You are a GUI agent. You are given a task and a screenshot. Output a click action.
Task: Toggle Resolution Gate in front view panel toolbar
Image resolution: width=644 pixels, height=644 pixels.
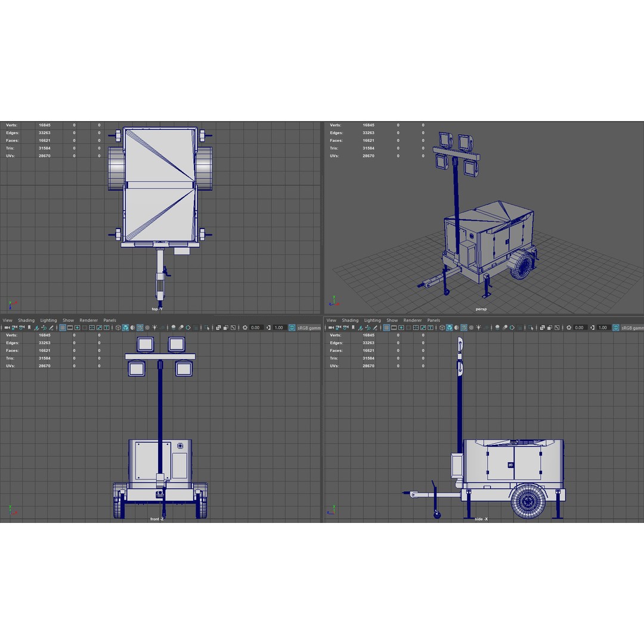77,327
